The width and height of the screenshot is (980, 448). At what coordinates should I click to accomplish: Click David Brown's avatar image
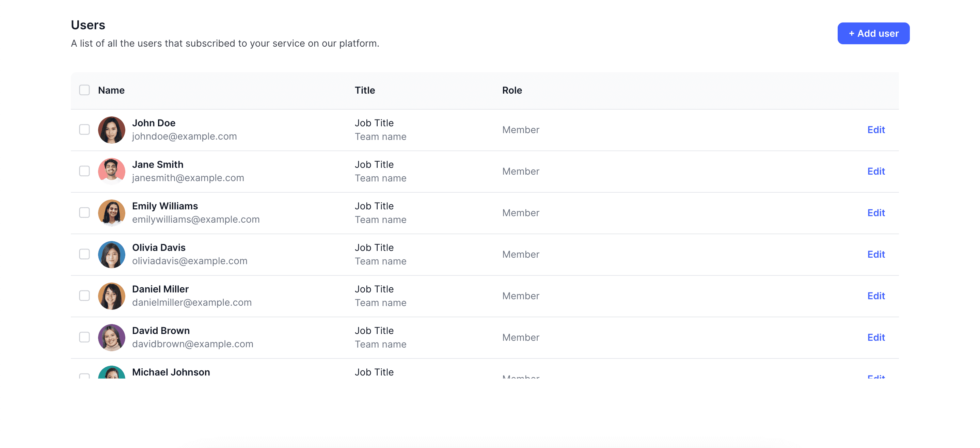(111, 337)
